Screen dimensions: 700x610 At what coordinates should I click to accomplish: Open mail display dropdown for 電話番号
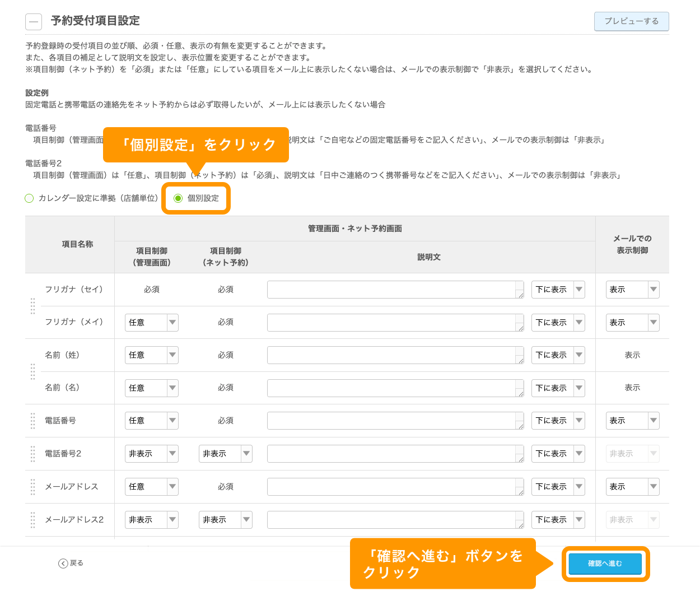click(x=633, y=421)
